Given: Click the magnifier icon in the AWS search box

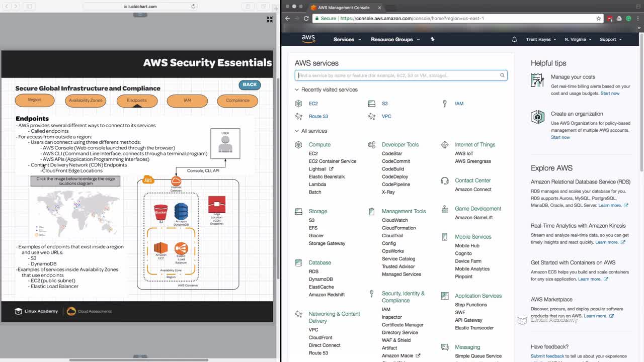Looking at the screenshot, I should tap(502, 75).
